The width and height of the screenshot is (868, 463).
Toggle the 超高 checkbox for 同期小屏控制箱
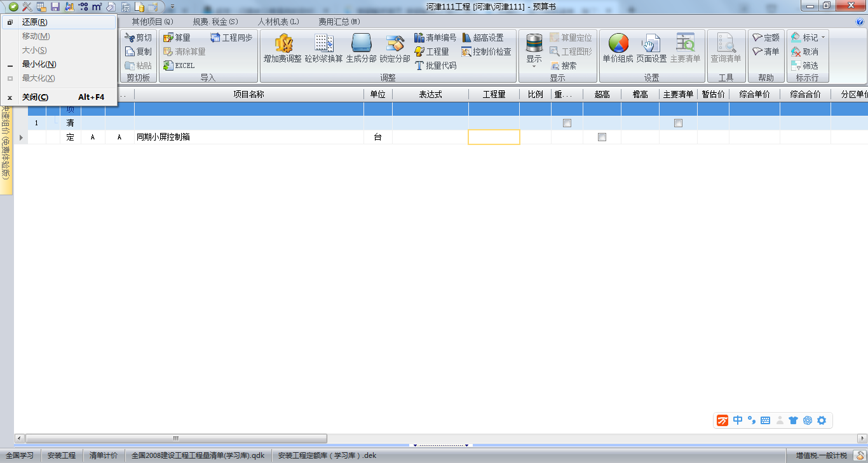tap(602, 137)
